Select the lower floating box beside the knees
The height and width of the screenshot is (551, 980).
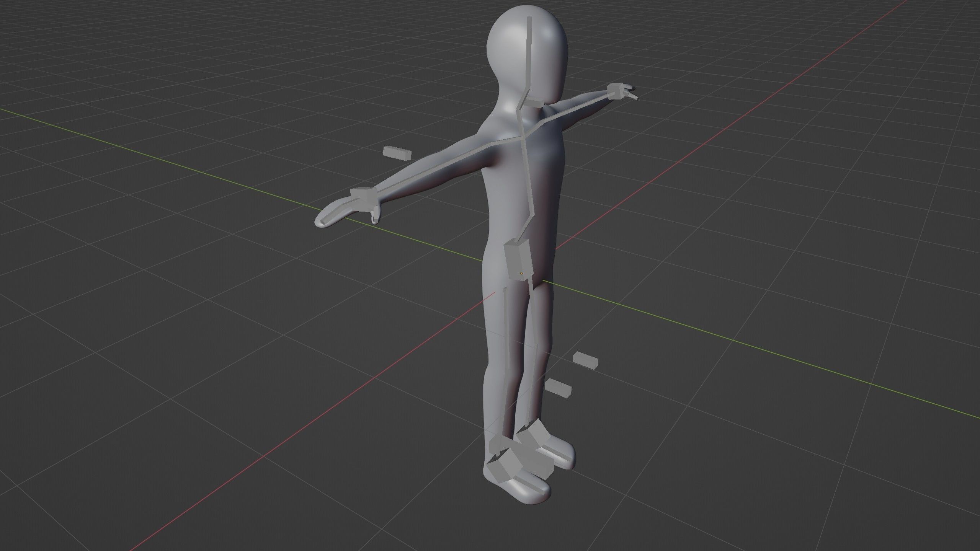tap(558, 388)
